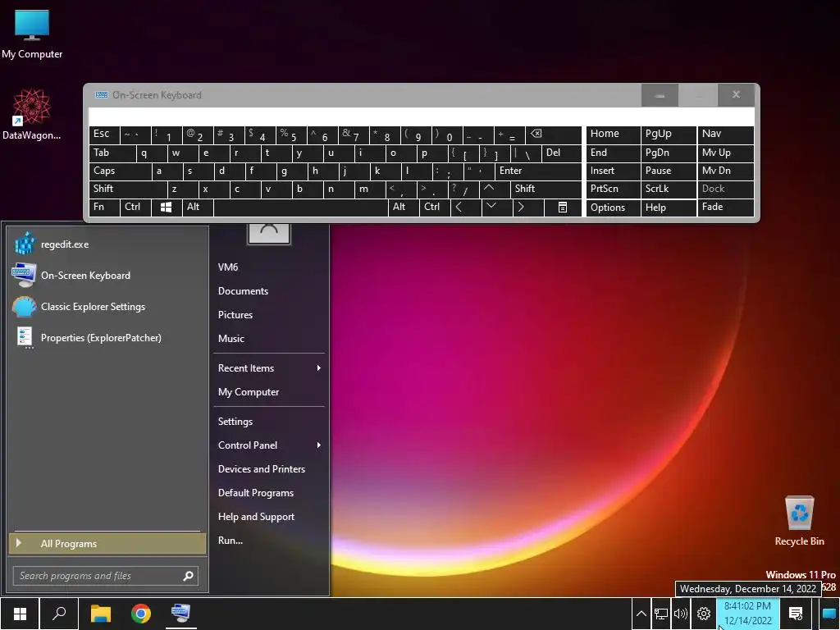Expand All Programs list

(107, 543)
